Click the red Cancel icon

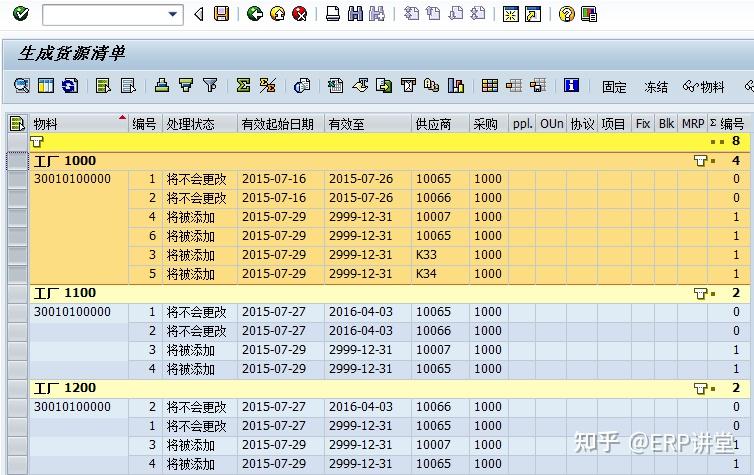click(300, 13)
